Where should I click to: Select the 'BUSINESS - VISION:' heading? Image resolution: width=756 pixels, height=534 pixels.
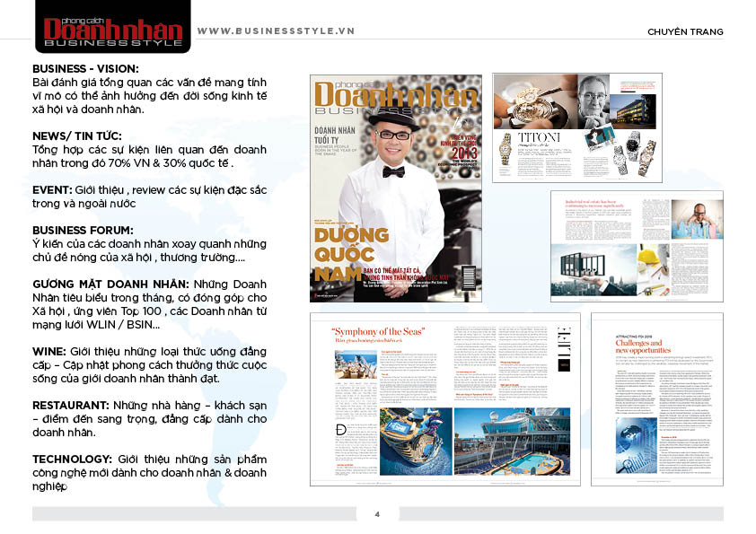(85, 69)
